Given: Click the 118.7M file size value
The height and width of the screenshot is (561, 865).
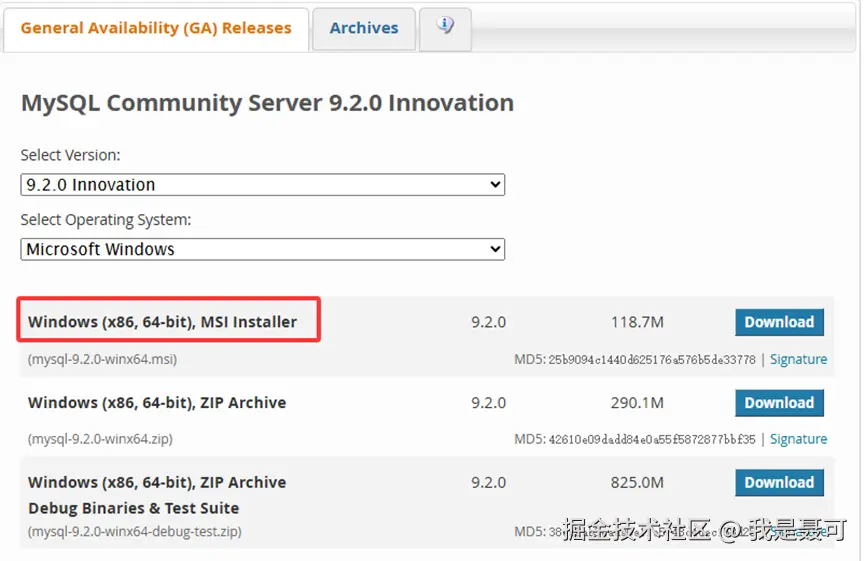Looking at the screenshot, I should pos(637,322).
